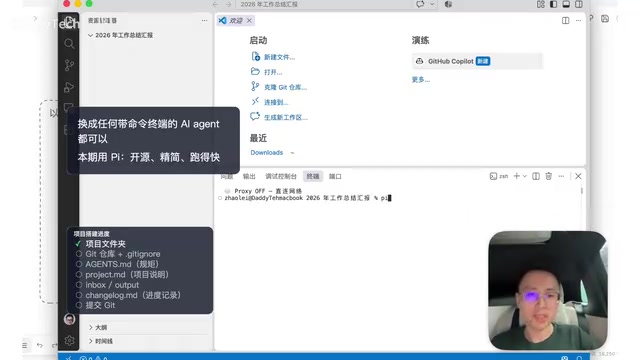Open the chat dropdown arrow in title bar
The image size is (640, 360).
tap(432, 4)
